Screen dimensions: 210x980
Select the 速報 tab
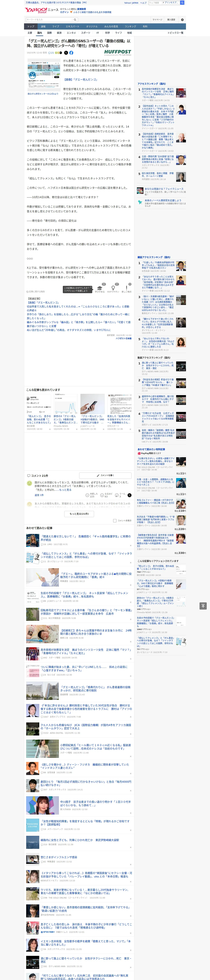43,26
